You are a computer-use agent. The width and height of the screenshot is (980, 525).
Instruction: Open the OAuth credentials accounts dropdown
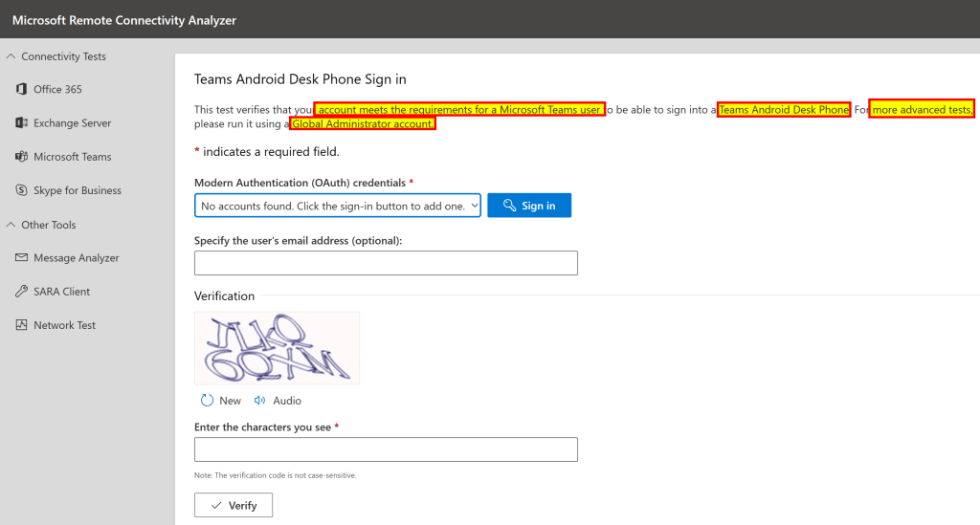coord(337,206)
